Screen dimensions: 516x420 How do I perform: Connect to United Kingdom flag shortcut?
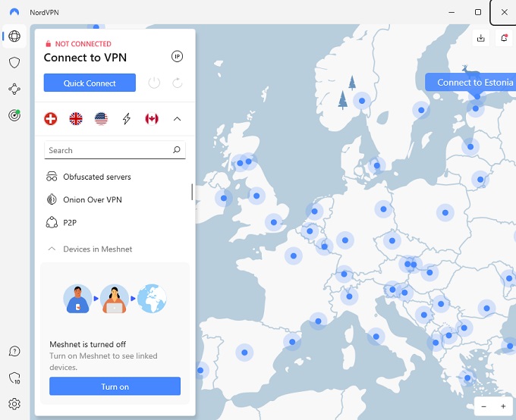pos(76,119)
